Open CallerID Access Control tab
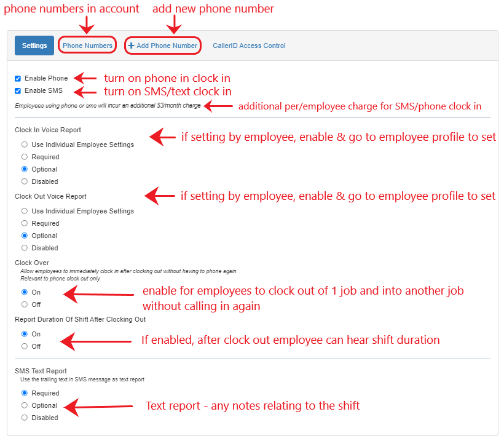The height and width of the screenshot is (441, 504). pyautogui.click(x=249, y=46)
